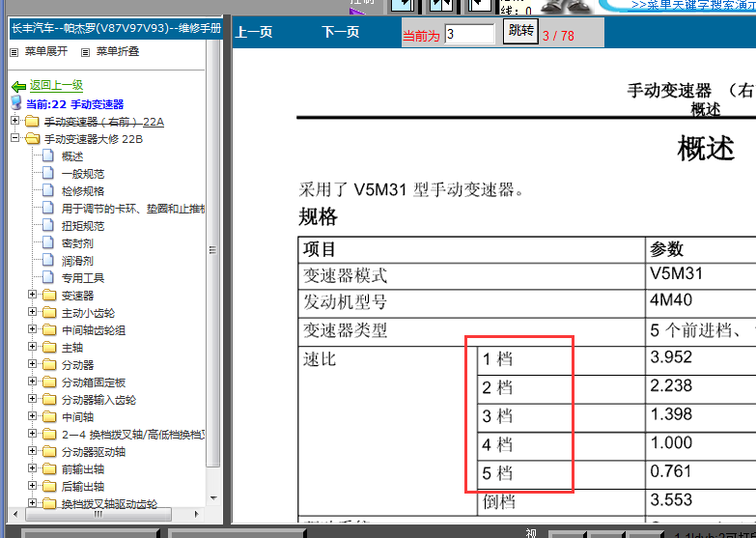Click the horizontal scrollbar right arrow
The height and width of the screenshot is (538, 756).
(x=197, y=515)
